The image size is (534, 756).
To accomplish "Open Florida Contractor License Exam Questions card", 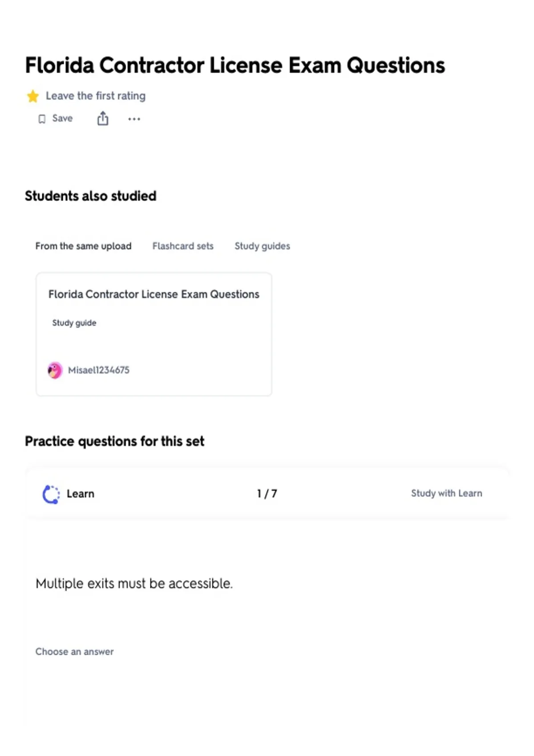I will point(154,334).
